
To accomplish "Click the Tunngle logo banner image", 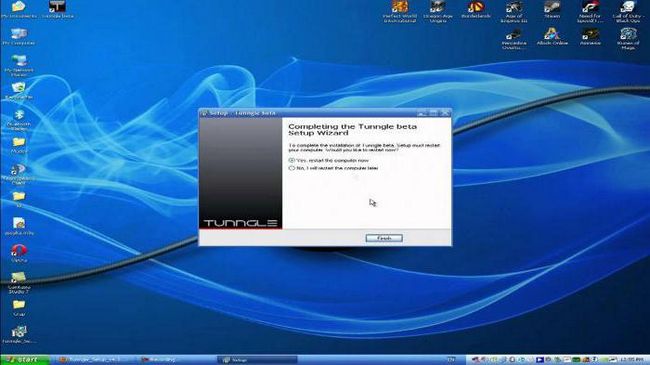I will click(240, 174).
